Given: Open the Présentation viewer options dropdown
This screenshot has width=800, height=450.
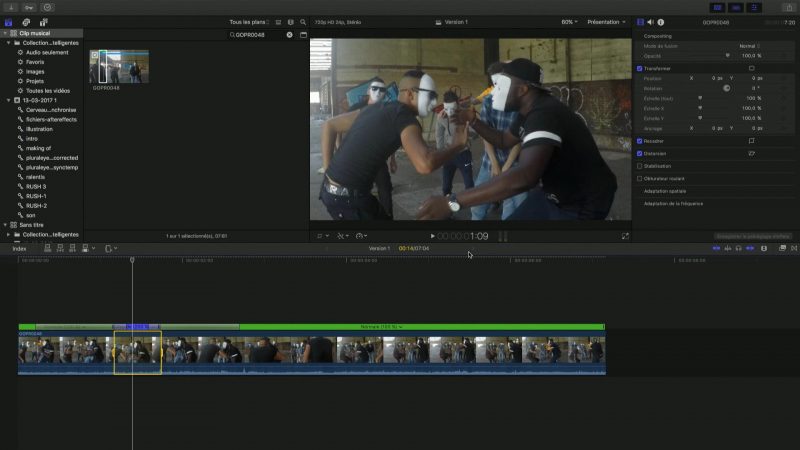Looking at the screenshot, I should (x=606, y=22).
